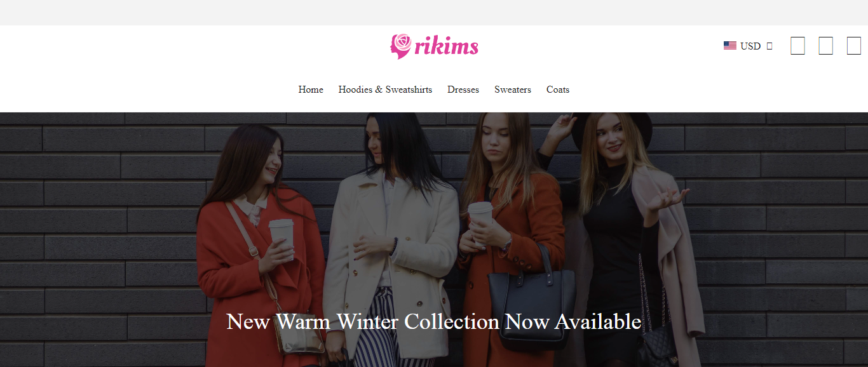Go to the Home menu item

(x=311, y=90)
